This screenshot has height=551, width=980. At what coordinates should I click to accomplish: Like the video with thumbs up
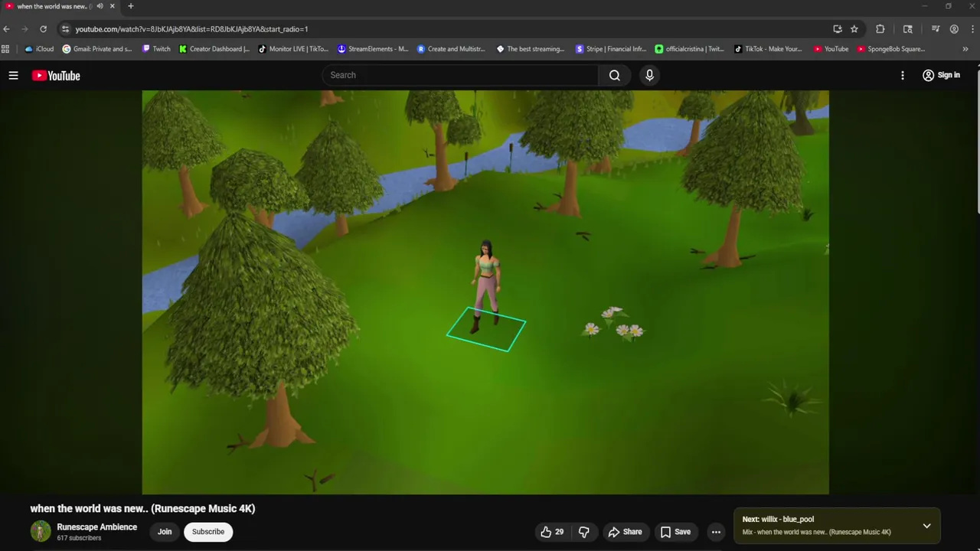point(552,532)
